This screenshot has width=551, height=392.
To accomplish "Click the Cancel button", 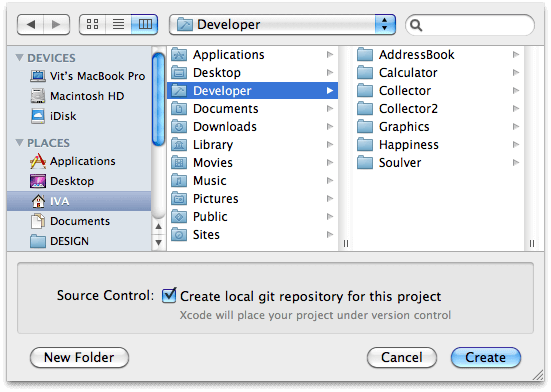I will click(x=402, y=358).
